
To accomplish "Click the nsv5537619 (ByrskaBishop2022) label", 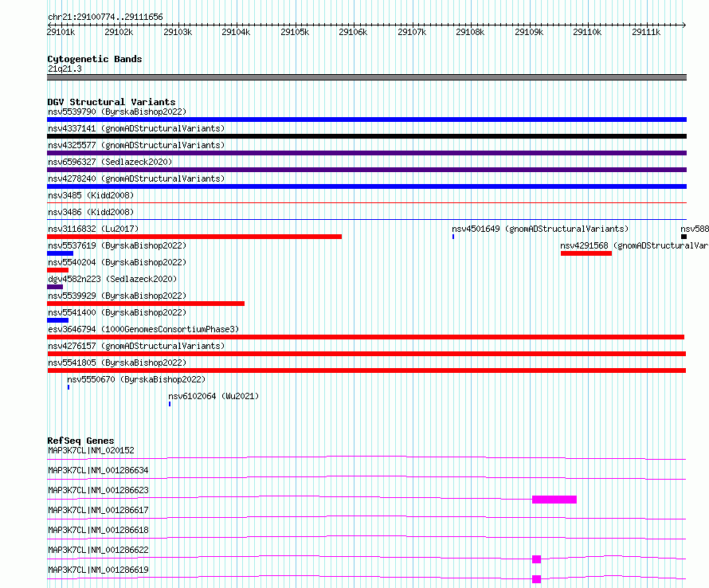I will 117,245.
